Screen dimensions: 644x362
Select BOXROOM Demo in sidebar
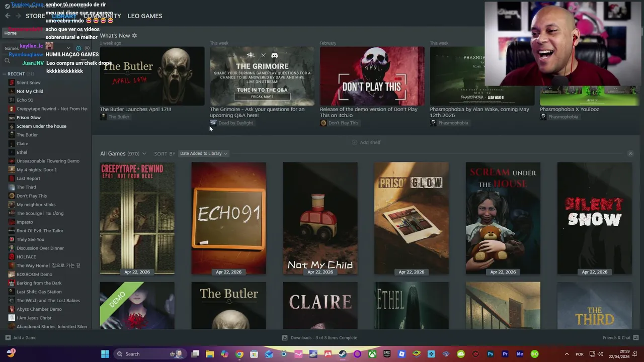pyautogui.click(x=34, y=275)
